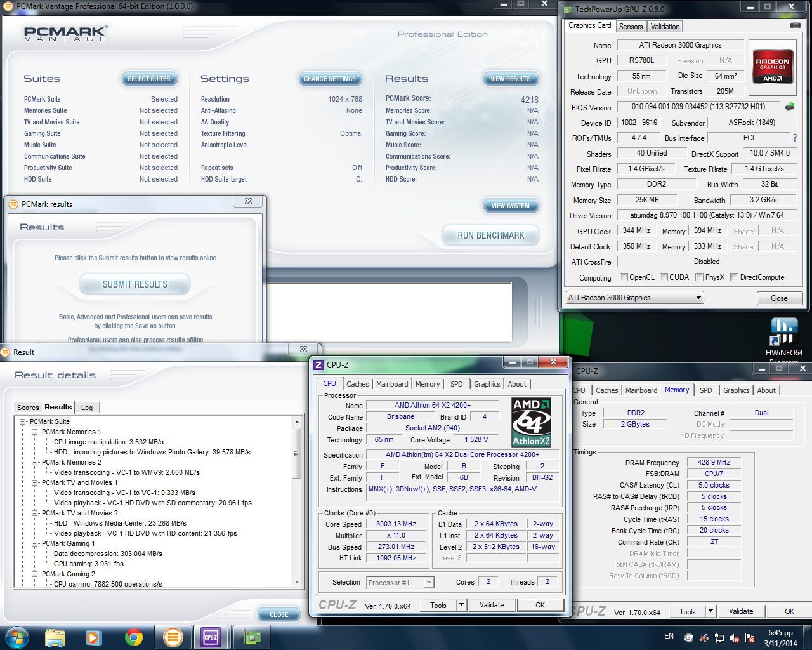The height and width of the screenshot is (650, 812).
Task: Click the DRAM Frequency 428.9 MHz value
Action: (714, 463)
